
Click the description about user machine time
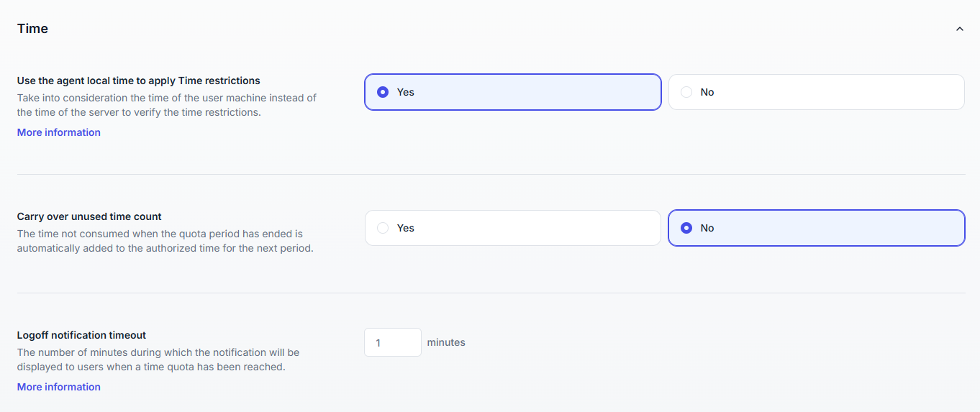tap(166, 105)
